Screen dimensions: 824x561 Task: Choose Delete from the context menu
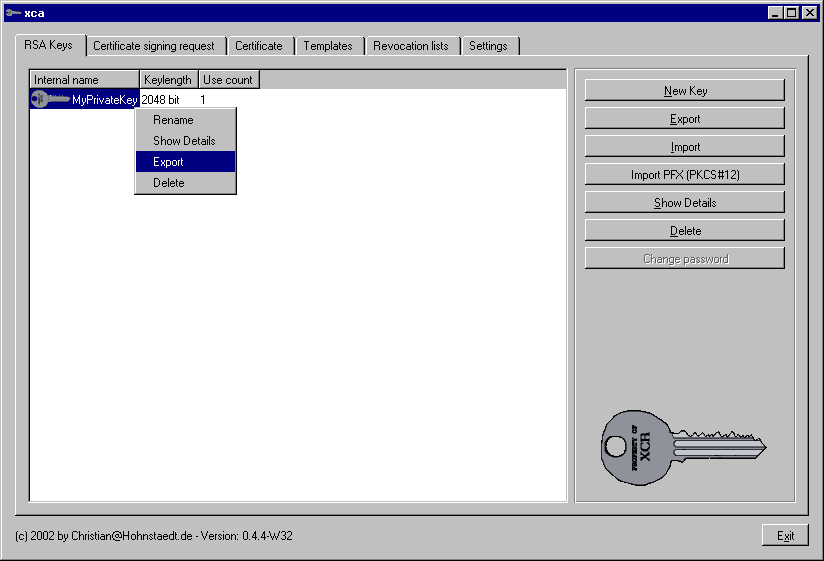click(x=169, y=183)
